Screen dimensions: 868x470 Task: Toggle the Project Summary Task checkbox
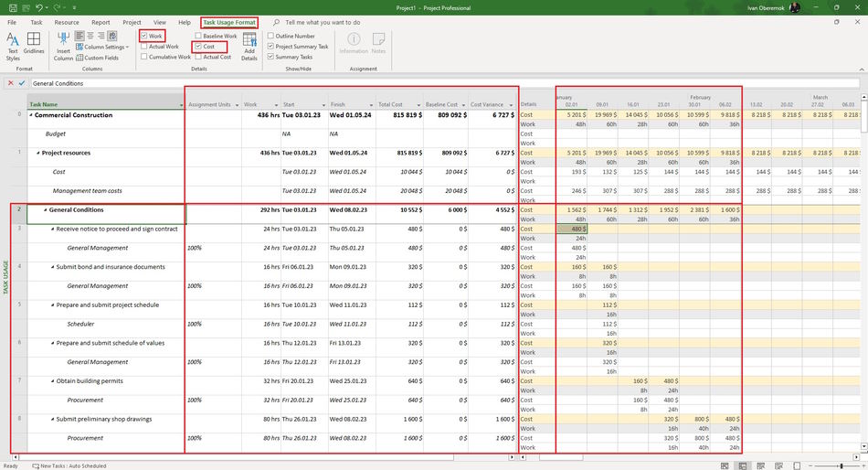click(x=270, y=47)
